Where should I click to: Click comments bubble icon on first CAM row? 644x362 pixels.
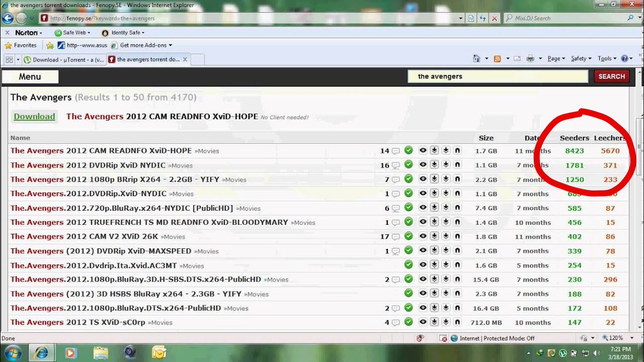click(396, 151)
